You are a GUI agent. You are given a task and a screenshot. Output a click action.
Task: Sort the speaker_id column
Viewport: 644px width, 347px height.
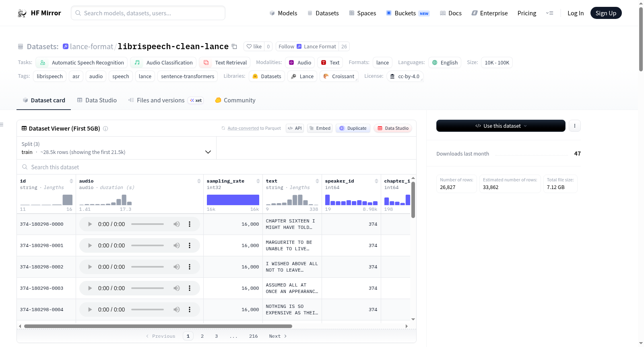(376, 181)
